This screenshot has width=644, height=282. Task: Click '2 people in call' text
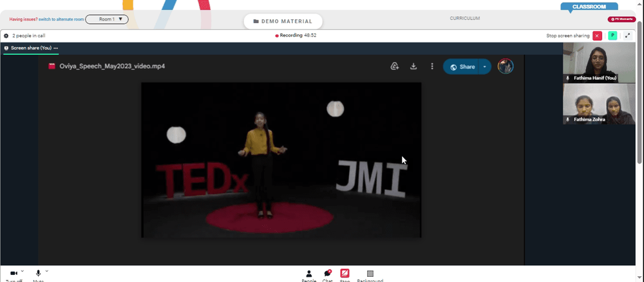[x=29, y=35]
